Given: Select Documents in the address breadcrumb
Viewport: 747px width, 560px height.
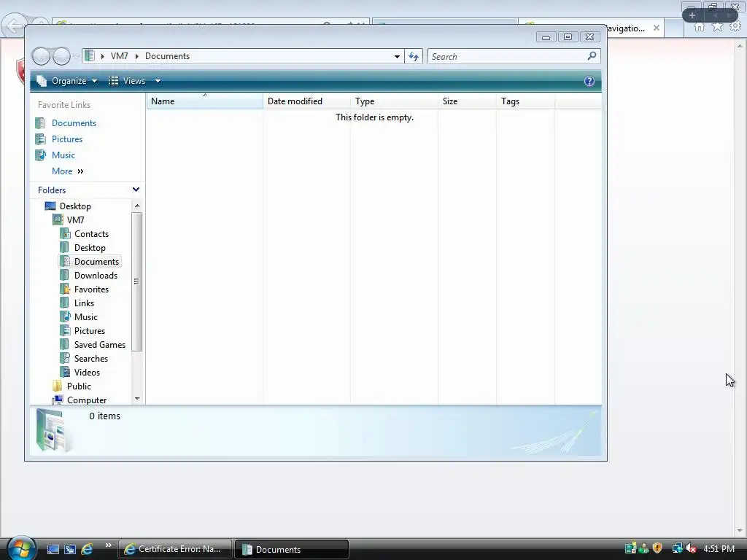Looking at the screenshot, I should [167, 56].
